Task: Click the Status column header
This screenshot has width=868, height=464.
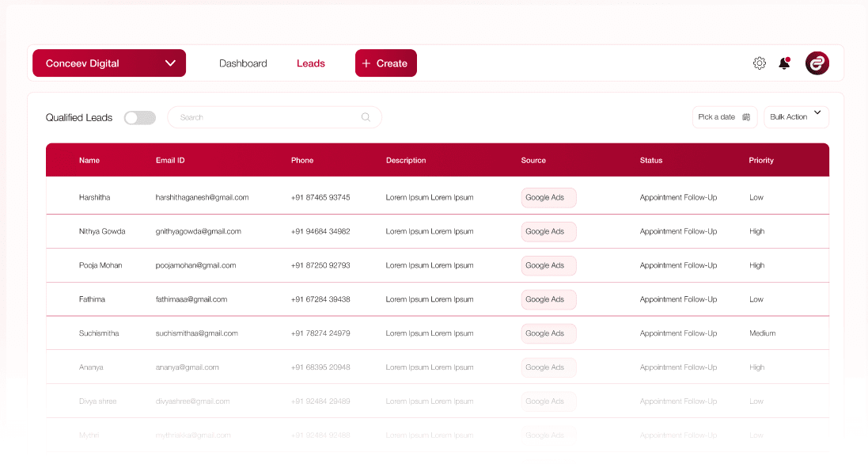Action: pyautogui.click(x=651, y=160)
